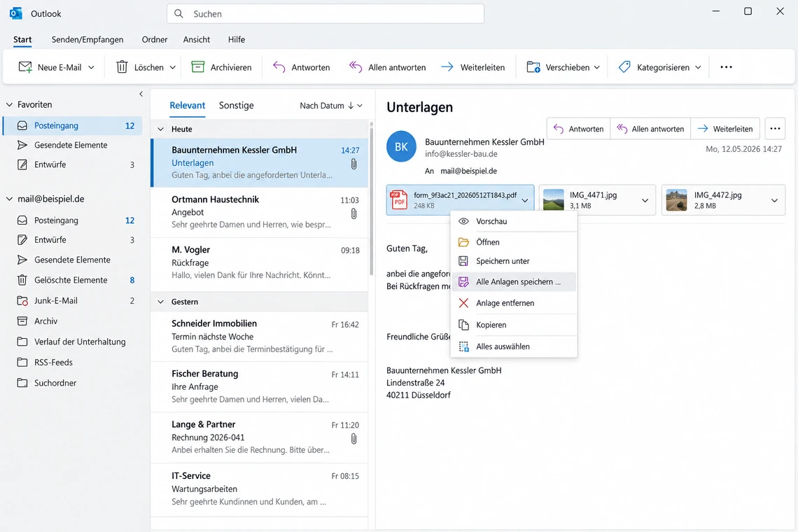Click sender address info@kessler-bau.de
The width and height of the screenshot is (798, 532).
461,154
